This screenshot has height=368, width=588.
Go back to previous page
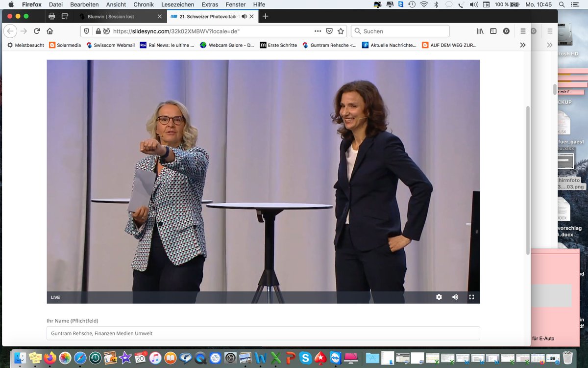pos(10,31)
